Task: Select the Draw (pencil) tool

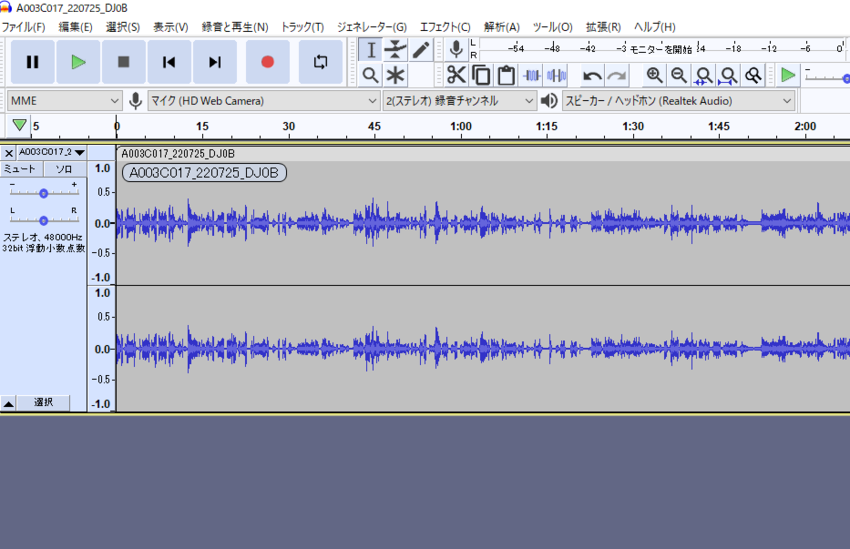Action: (421, 50)
